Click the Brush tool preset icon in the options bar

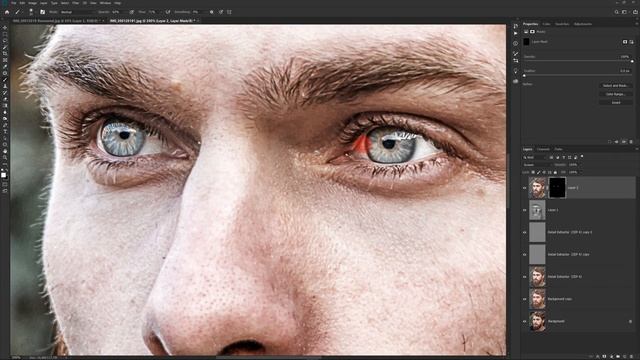[18, 12]
